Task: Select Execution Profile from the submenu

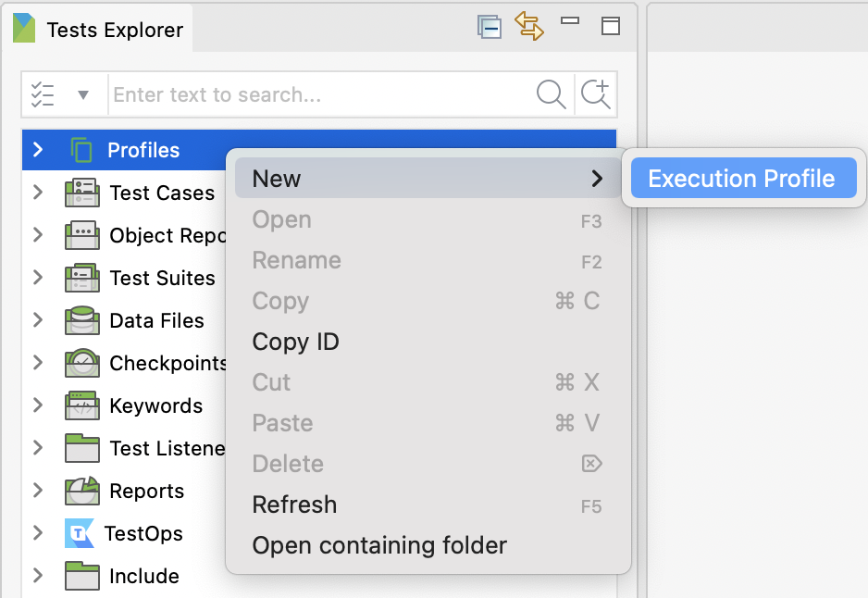Action: click(x=742, y=179)
